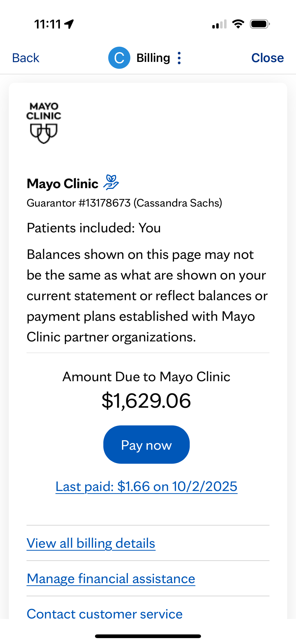The width and height of the screenshot is (296, 644).
Task: Tap the home indicator bar
Action: (x=148, y=636)
